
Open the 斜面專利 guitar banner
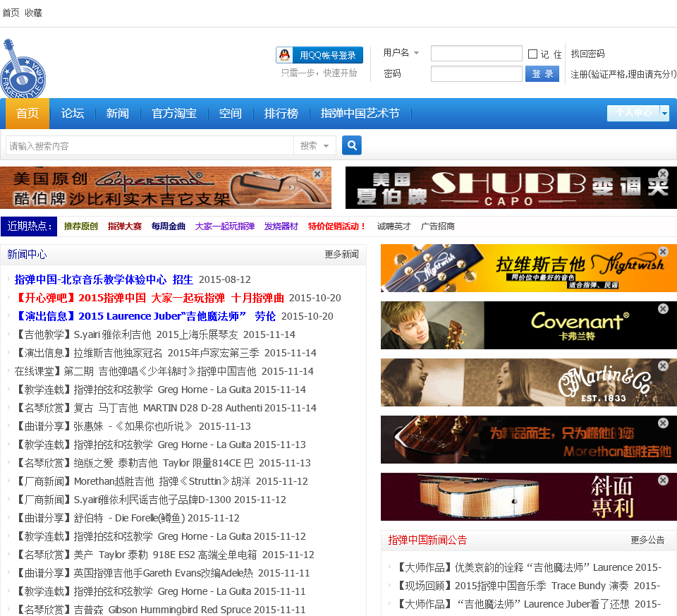pos(529,496)
